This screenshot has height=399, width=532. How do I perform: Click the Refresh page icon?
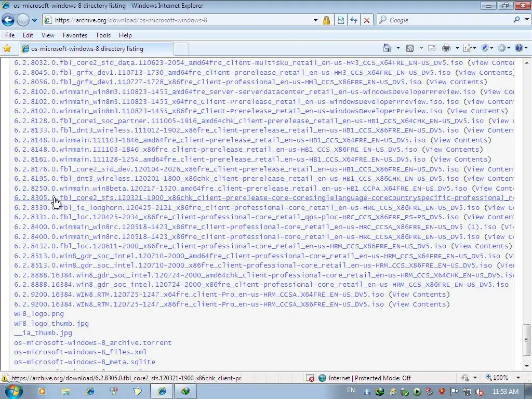coord(353,20)
